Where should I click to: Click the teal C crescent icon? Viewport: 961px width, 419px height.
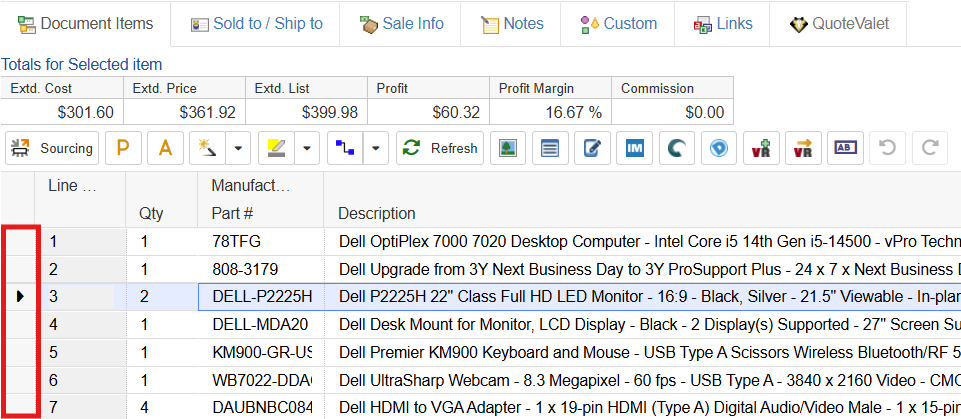coord(677,149)
